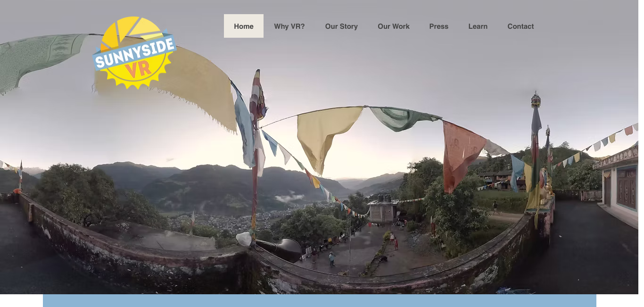Select the Learn menu item
The width and height of the screenshot is (644, 307).
(478, 26)
